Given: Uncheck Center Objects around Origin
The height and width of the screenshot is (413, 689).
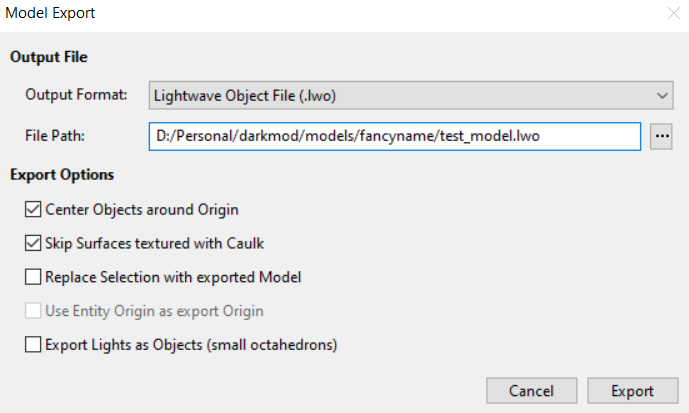Looking at the screenshot, I should click(x=34, y=210).
